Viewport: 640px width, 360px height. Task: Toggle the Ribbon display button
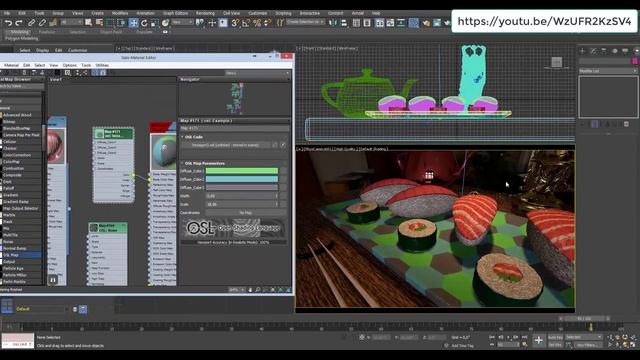coord(380,23)
